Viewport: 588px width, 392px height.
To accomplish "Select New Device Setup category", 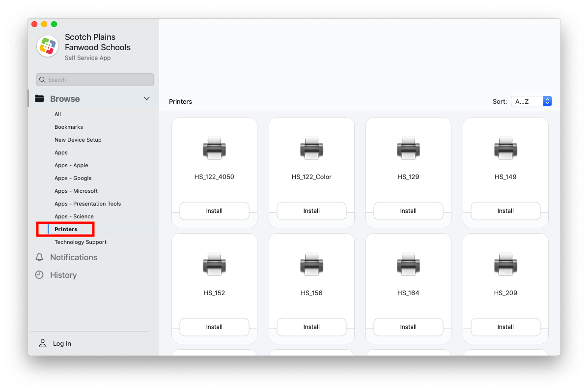I will (78, 140).
